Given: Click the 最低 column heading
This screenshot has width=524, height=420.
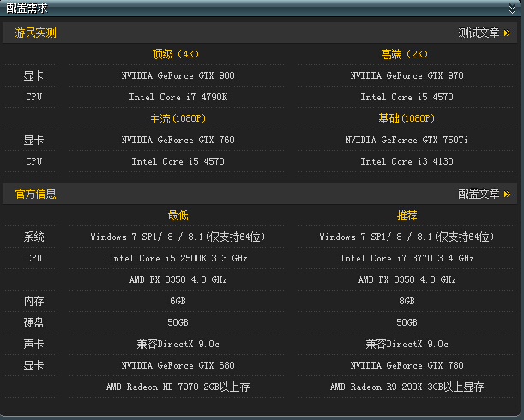Looking at the screenshot, I should (x=178, y=215).
